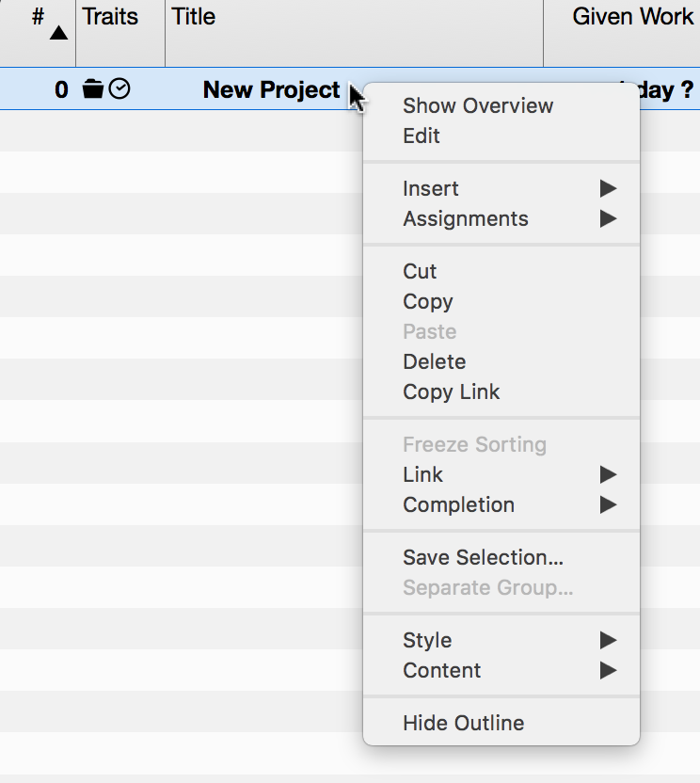700x783 pixels.
Task: Click the row number 0 cell
Action: [x=61, y=90]
